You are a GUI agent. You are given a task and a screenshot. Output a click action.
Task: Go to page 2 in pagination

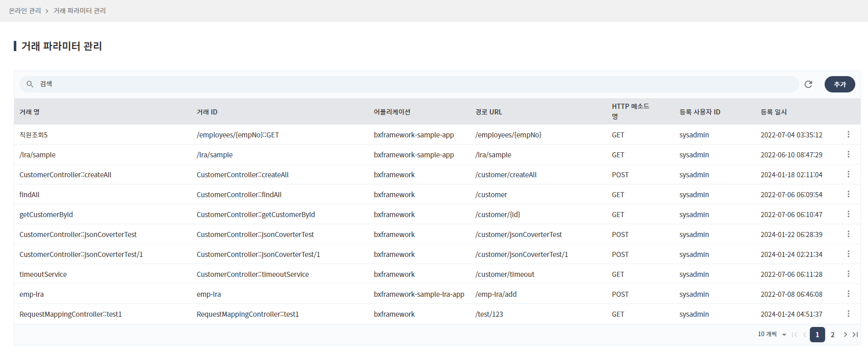(833, 335)
